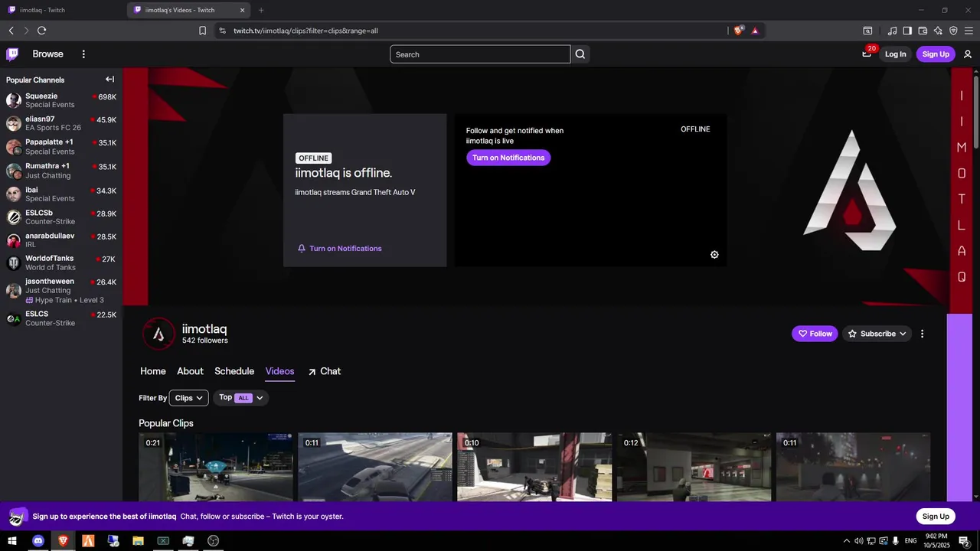Image resolution: width=980 pixels, height=551 pixels.
Task: Open the ibai channel in sidebar
Action: [x=61, y=194]
